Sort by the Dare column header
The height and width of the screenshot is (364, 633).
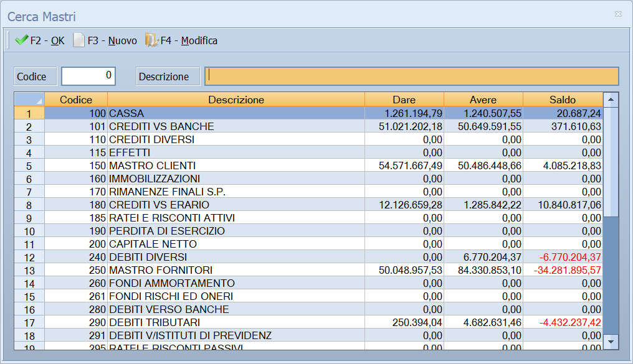point(404,100)
